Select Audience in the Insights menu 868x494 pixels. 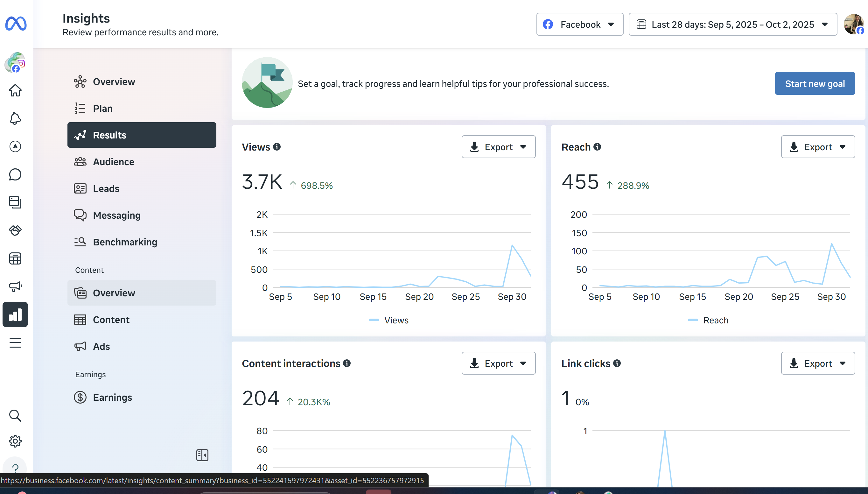[x=114, y=162]
